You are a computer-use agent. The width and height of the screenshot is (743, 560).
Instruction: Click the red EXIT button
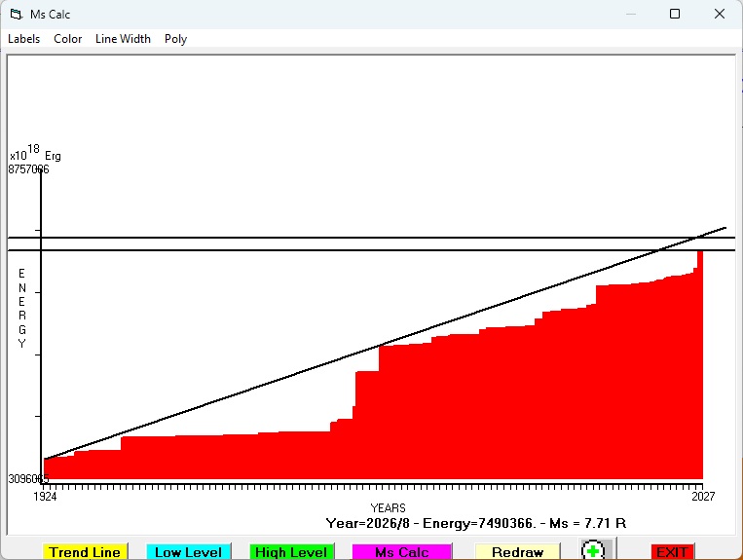pos(672,552)
